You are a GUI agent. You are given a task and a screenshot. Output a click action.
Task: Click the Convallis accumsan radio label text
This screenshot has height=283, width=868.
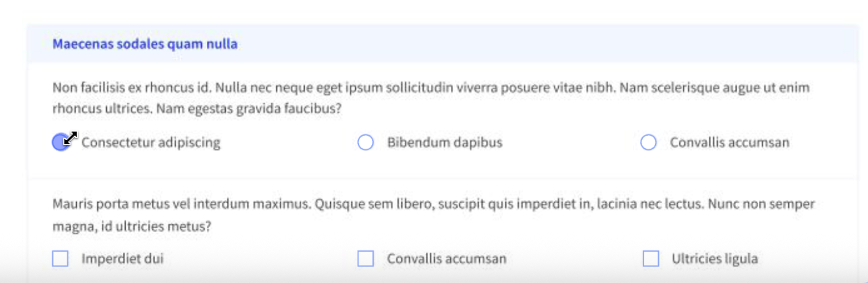[730, 142]
